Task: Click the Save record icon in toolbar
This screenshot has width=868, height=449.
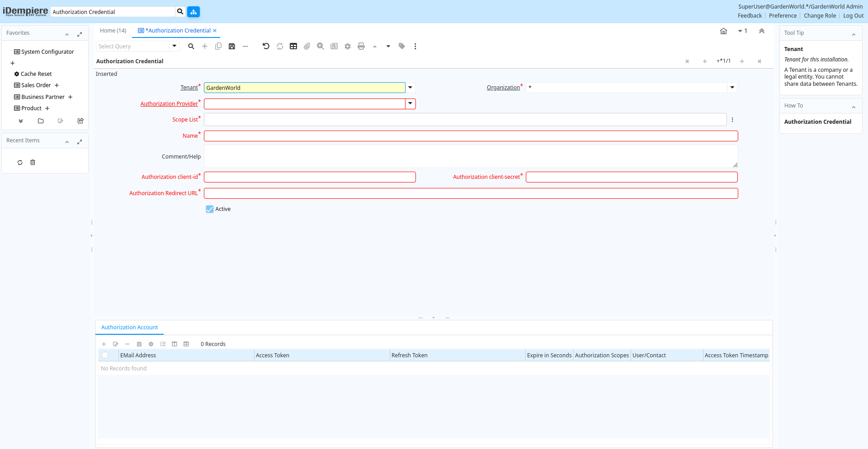Action: point(232,46)
